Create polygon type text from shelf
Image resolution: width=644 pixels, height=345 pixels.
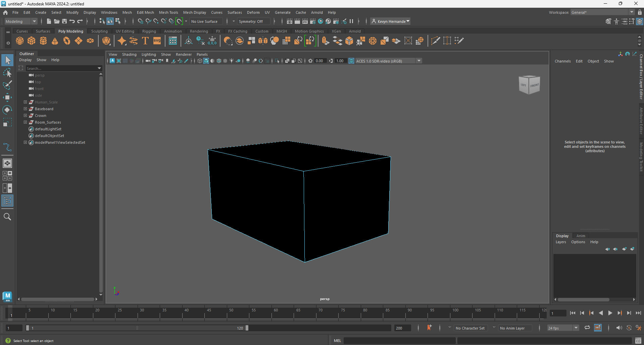[145, 41]
